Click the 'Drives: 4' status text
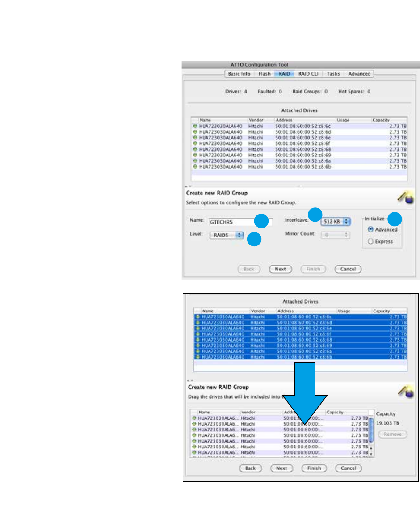 coord(236,91)
